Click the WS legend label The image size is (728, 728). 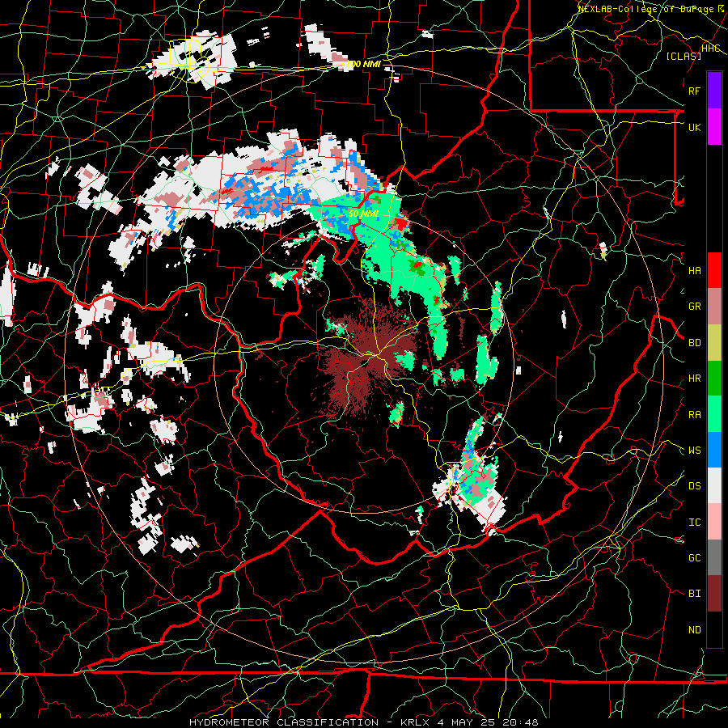click(695, 451)
